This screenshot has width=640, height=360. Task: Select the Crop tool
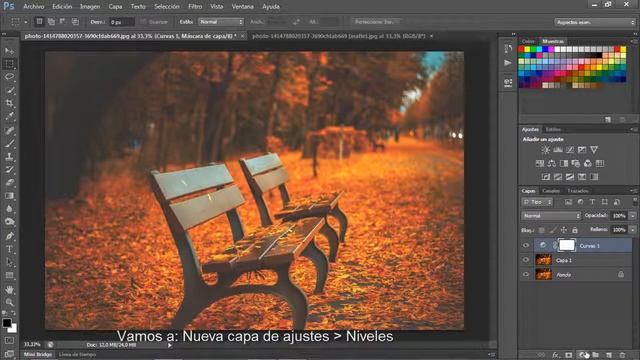[9, 103]
